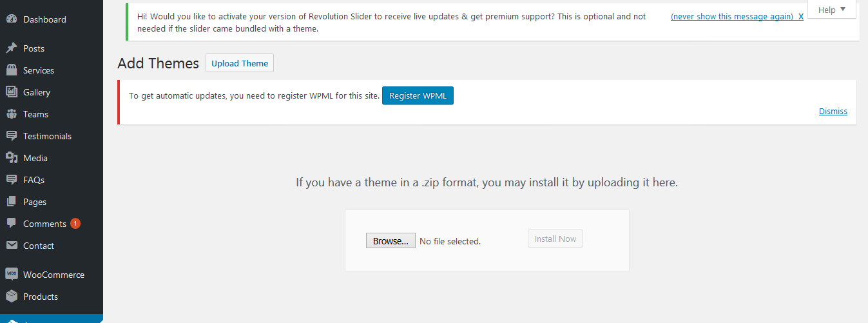Click the Teams people icon
The width and height of the screenshot is (868, 323).
point(12,114)
